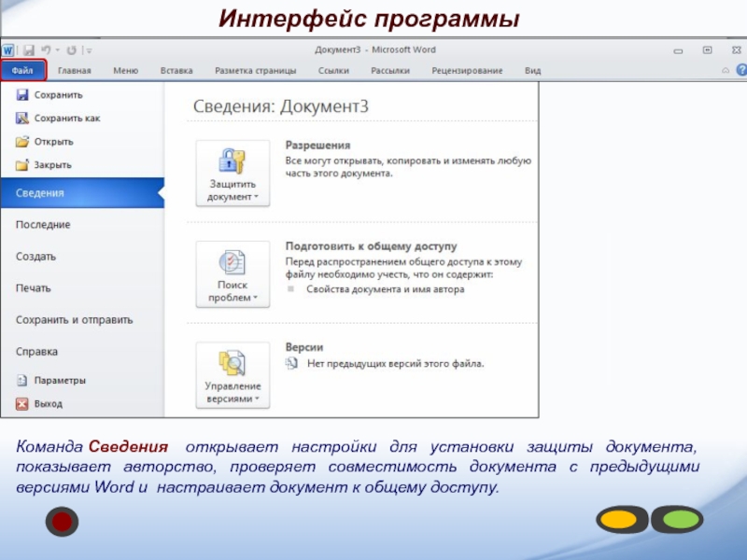Click the Закрыть folder icon in sidebar

coord(22,165)
